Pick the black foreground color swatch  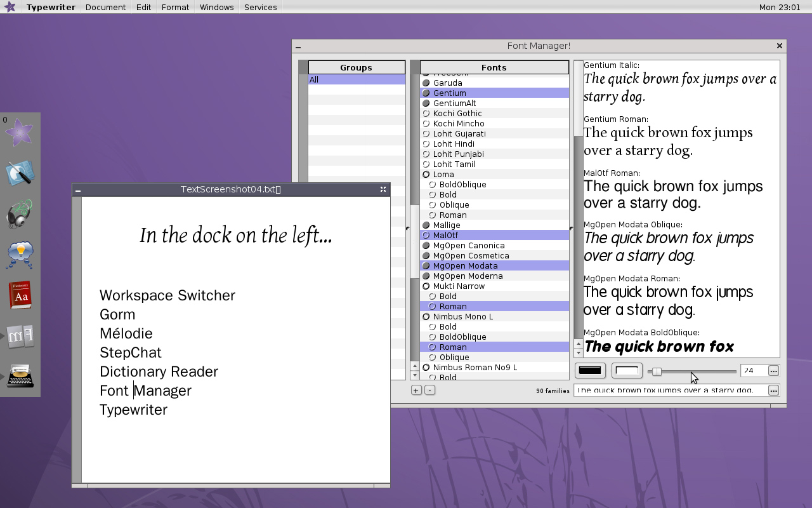[x=590, y=371]
